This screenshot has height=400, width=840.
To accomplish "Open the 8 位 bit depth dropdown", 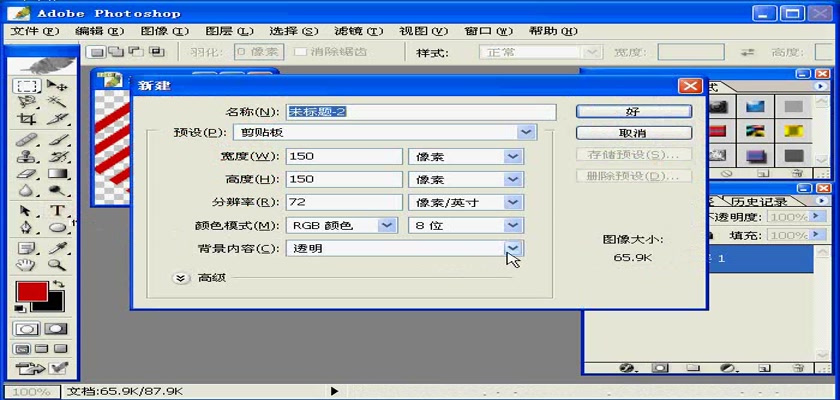I will [x=513, y=225].
